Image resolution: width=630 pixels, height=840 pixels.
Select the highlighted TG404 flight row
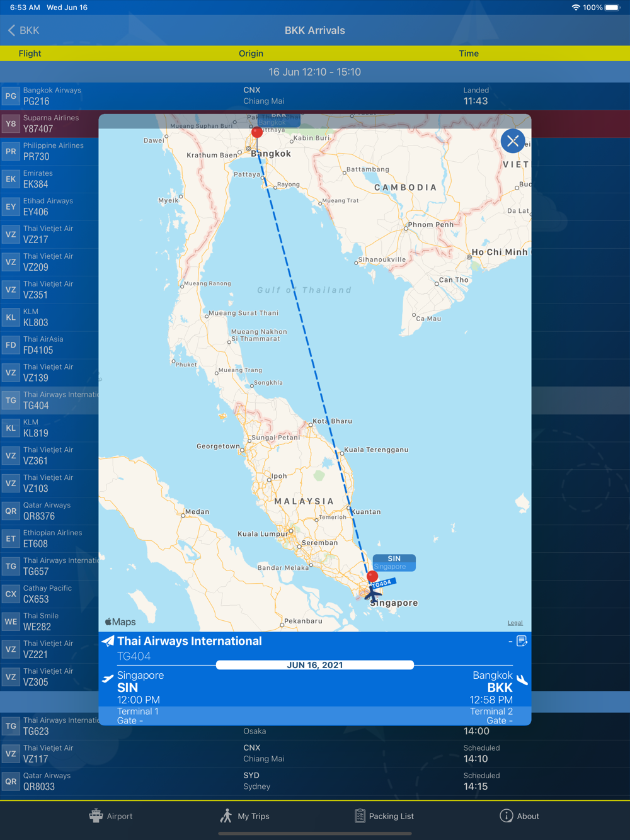tap(49, 401)
